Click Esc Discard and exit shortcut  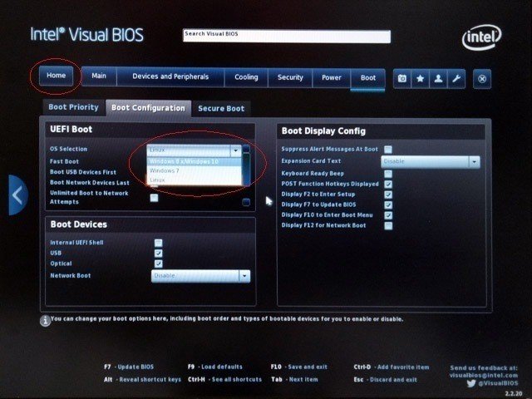pyautogui.click(x=386, y=380)
